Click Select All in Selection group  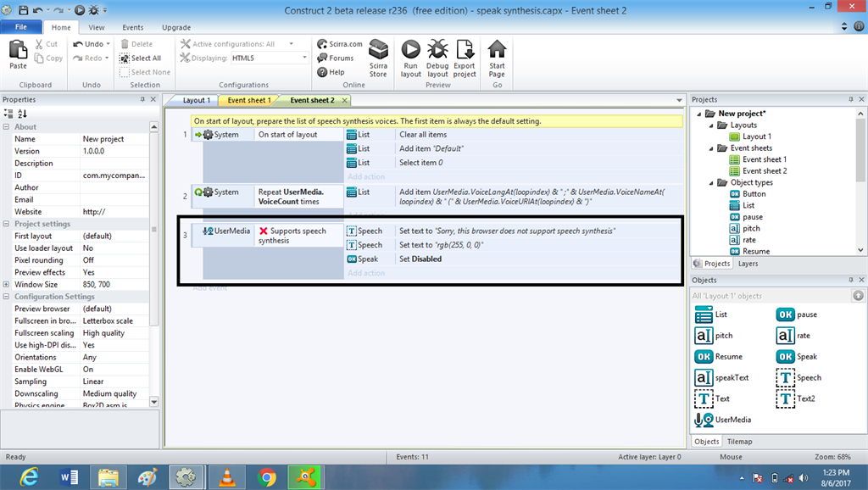[140, 58]
